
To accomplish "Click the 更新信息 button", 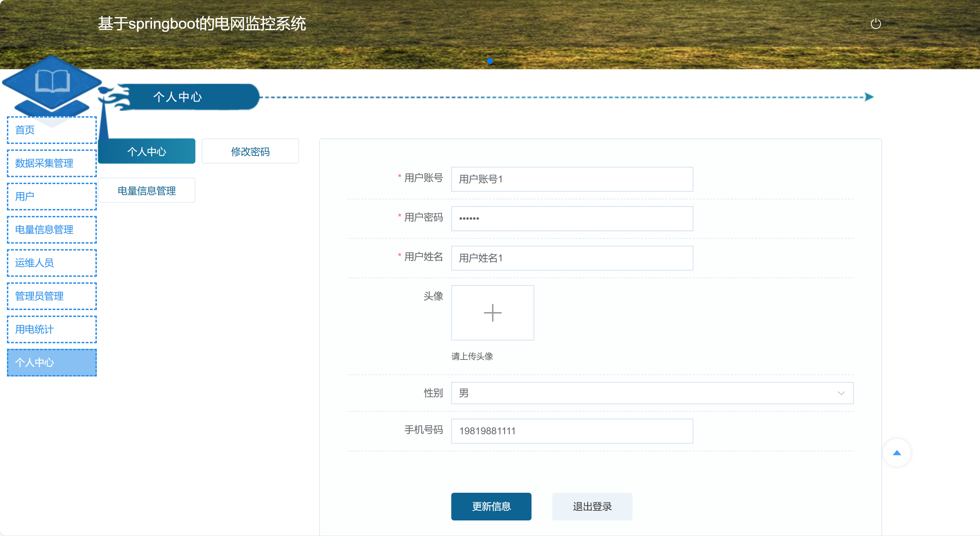I will 491,506.
